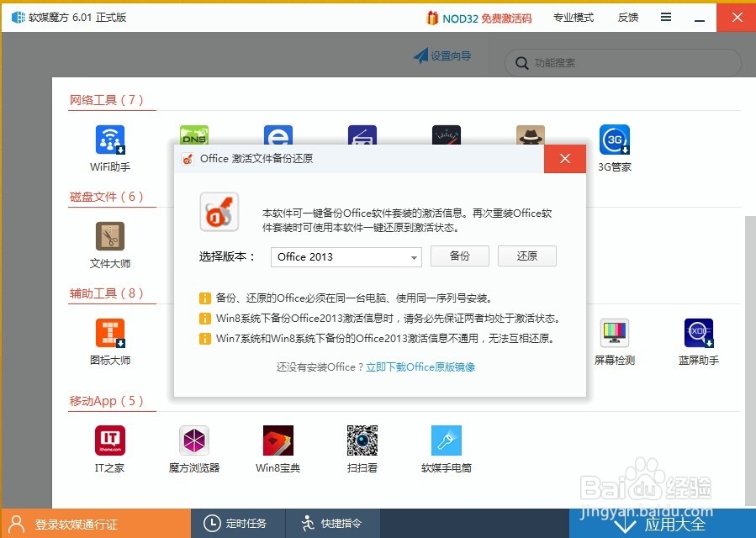Launch 文件大师 file tool
756x538 pixels.
[x=110, y=245]
